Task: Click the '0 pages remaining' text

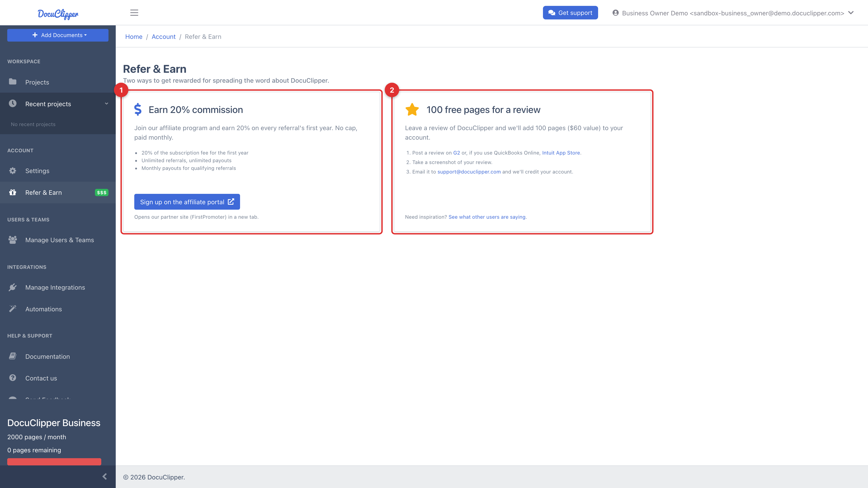Action: pos(34,450)
